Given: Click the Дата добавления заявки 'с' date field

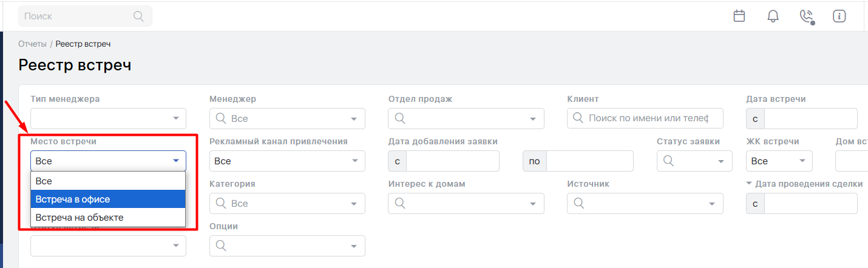Looking at the screenshot, I should (x=452, y=161).
